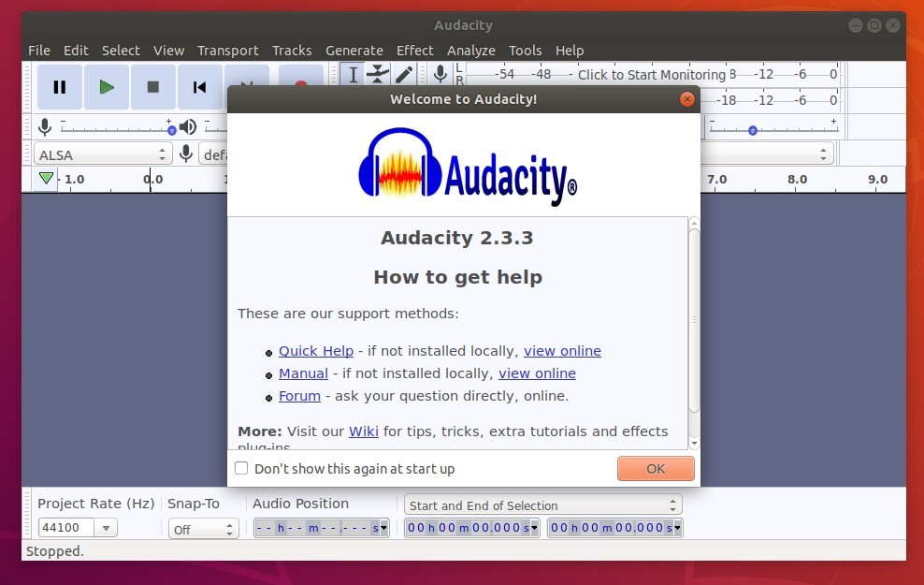Click the 8.0 mark on the timeline ruler
Screen dimensions: 924x585
tap(798, 179)
